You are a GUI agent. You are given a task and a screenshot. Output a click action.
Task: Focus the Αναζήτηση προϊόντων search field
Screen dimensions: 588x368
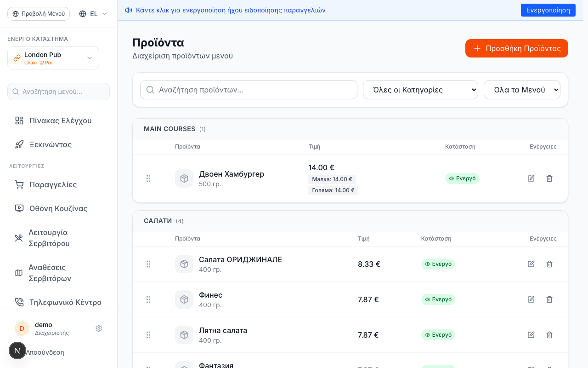point(249,90)
